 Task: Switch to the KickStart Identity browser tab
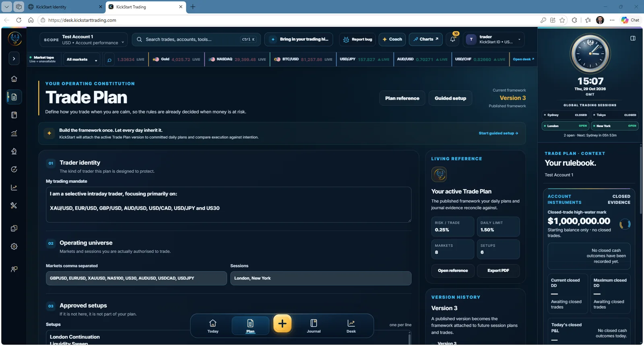coord(65,7)
